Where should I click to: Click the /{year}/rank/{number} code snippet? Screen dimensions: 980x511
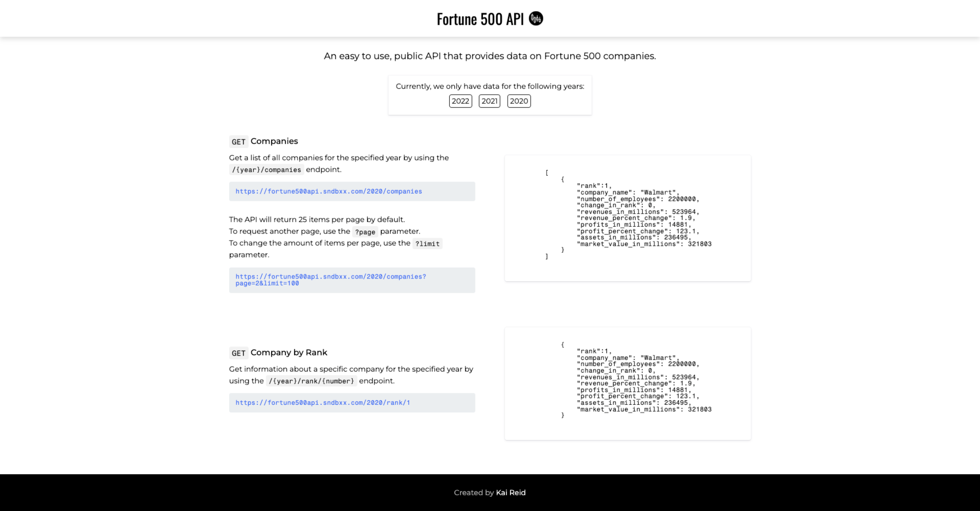click(312, 381)
